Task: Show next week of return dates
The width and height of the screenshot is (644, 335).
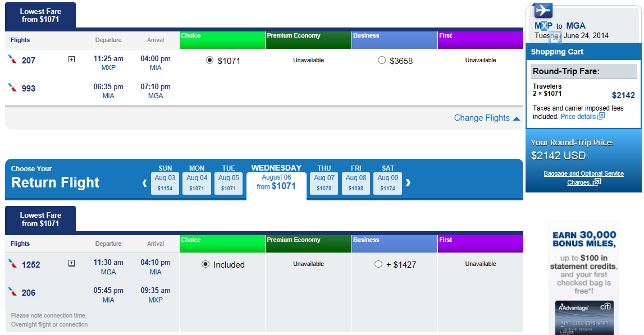Action: (408, 183)
